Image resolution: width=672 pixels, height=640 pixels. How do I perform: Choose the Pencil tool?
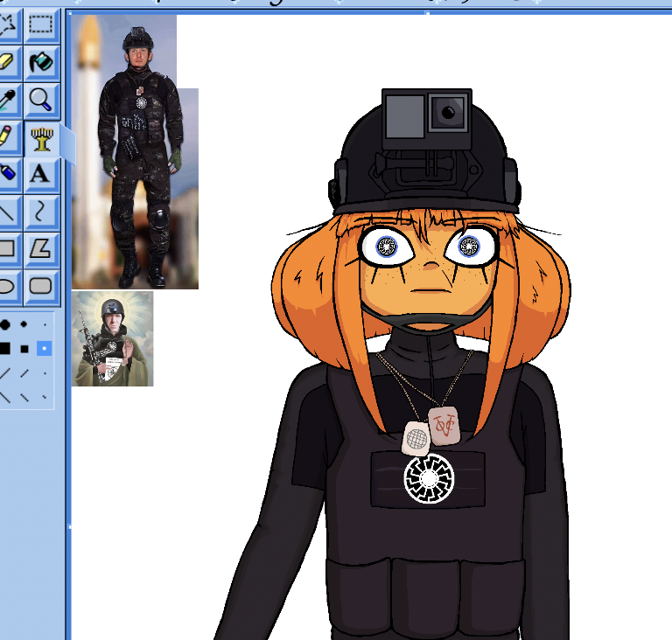(7, 137)
